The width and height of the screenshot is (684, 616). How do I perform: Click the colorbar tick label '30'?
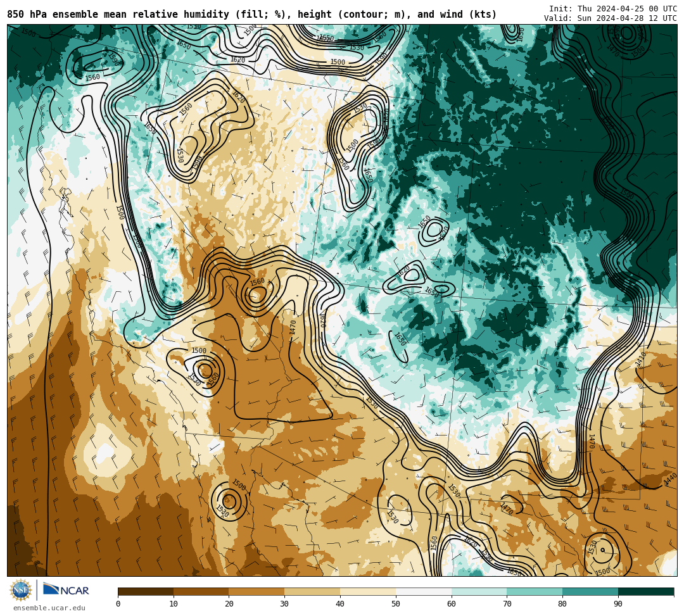click(284, 604)
